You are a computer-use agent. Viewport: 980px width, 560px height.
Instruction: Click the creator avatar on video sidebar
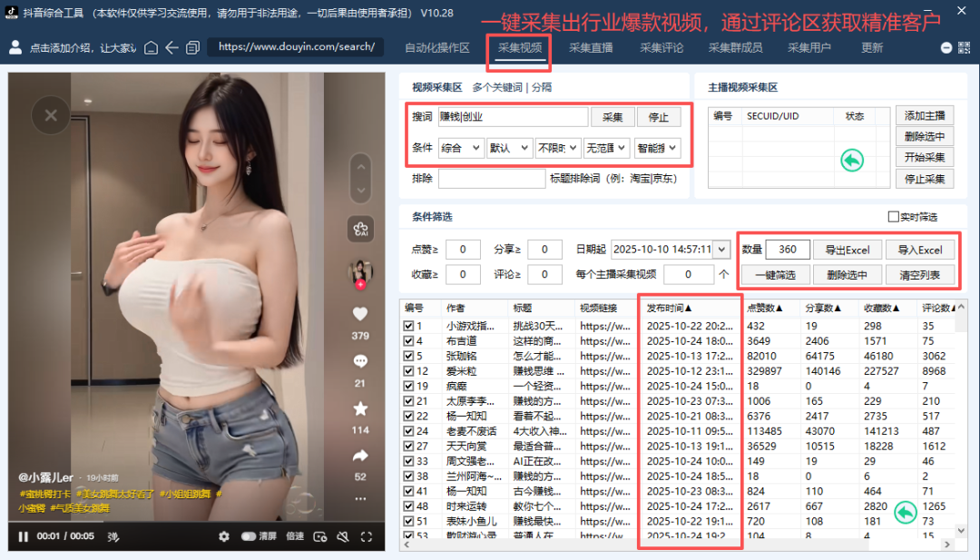[360, 272]
